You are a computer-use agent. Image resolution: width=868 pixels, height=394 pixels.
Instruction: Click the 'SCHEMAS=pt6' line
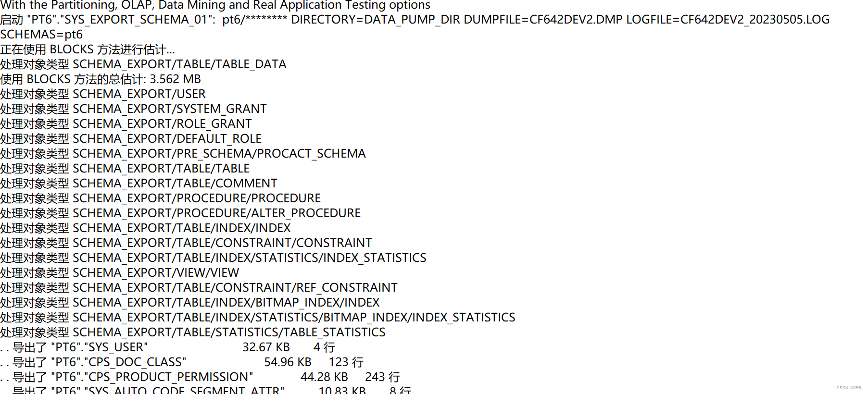pyautogui.click(x=41, y=35)
